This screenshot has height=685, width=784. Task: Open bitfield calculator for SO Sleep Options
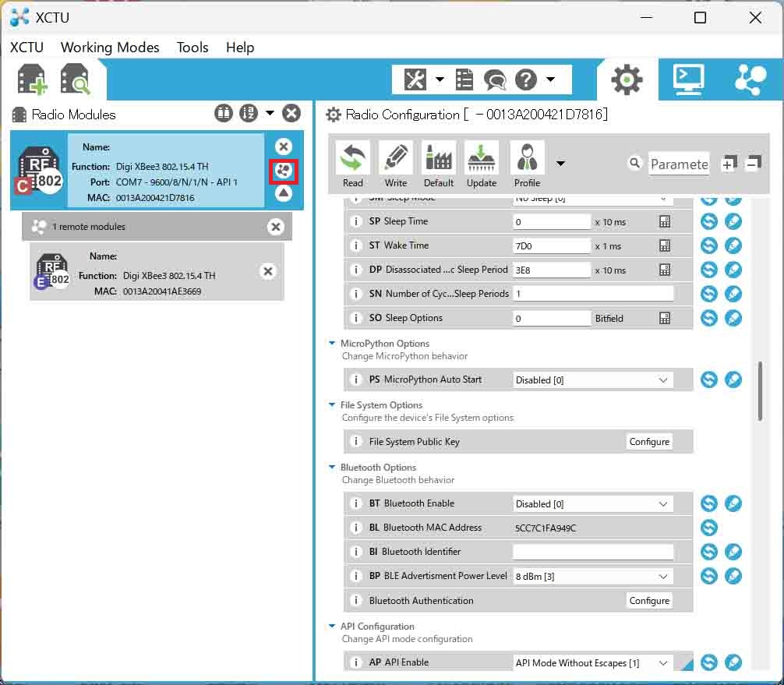coord(665,318)
